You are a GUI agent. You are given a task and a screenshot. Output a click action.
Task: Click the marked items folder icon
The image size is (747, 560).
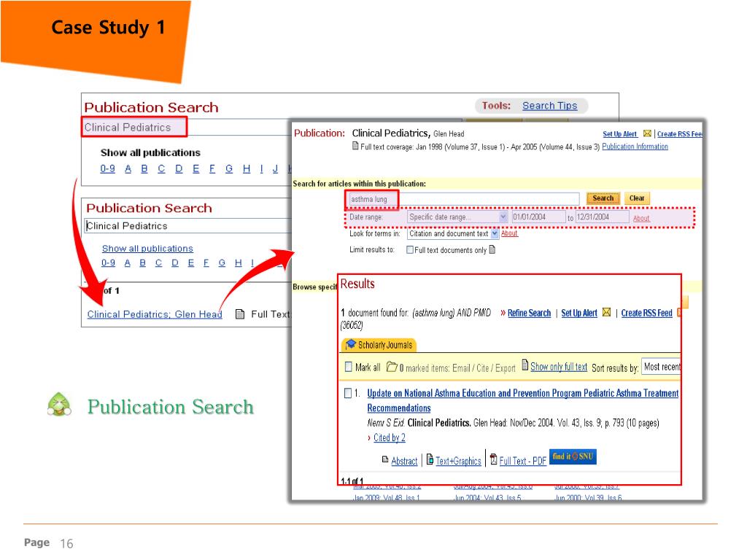pos(392,367)
